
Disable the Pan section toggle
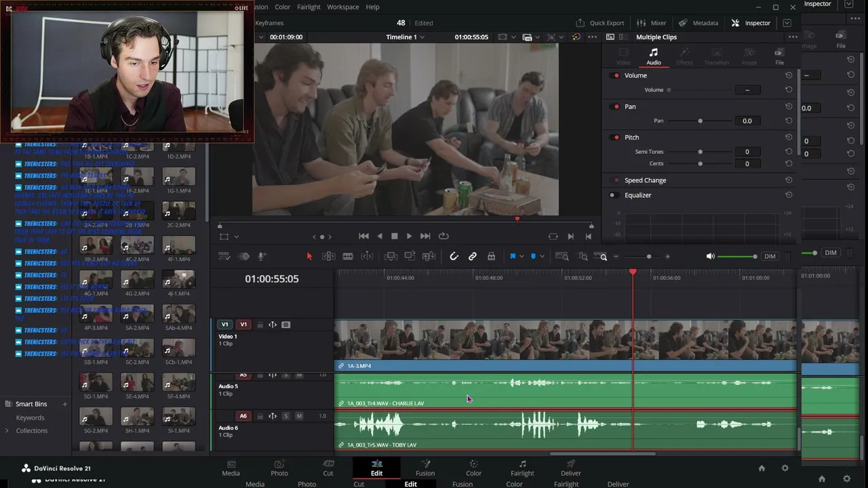(x=616, y=106)
